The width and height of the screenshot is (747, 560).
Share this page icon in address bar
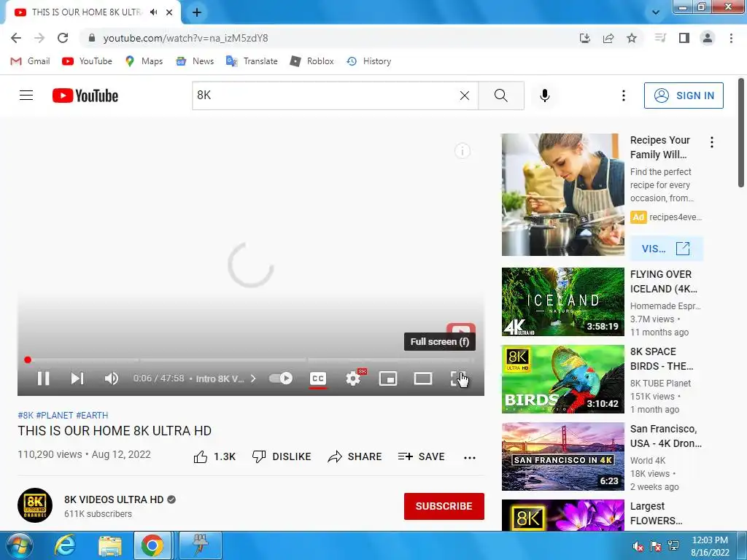[608, 38]
